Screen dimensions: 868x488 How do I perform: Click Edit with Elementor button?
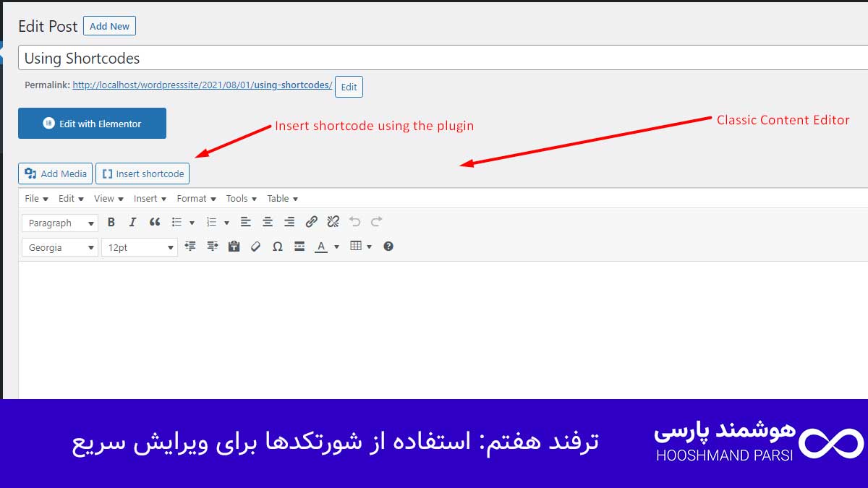click(92, 124)
